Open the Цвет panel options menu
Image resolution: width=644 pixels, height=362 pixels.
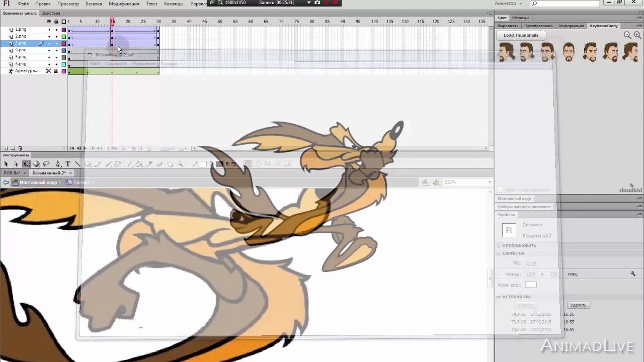pyautogui.click(x=639, y=18)
